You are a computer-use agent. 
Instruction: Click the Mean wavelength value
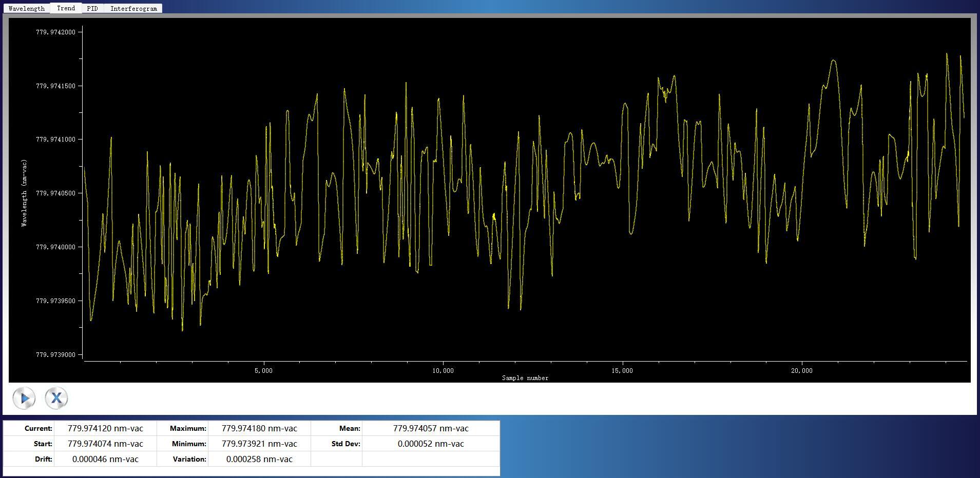tap(431, 428)
